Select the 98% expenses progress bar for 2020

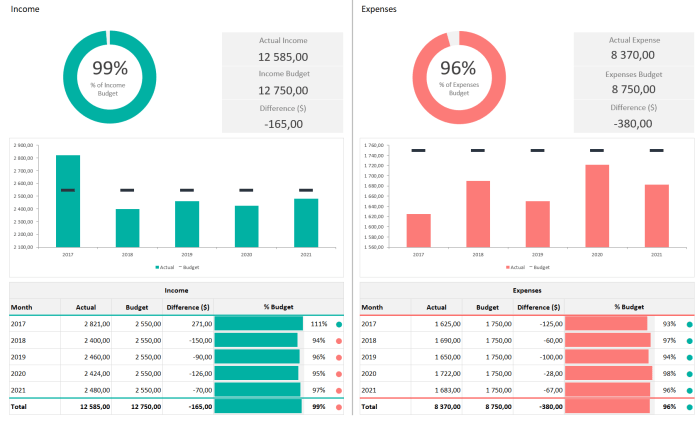tap(608, 373)
